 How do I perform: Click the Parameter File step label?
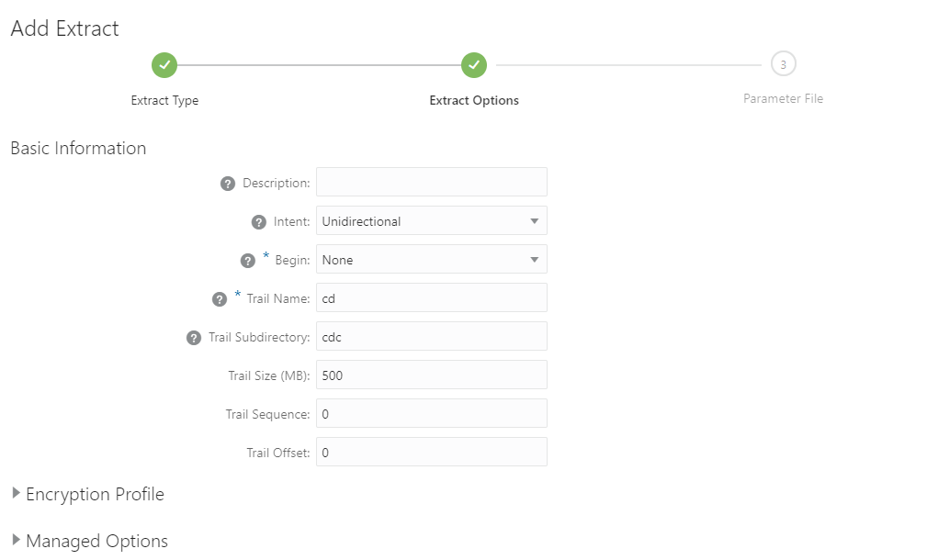point(783,98)
